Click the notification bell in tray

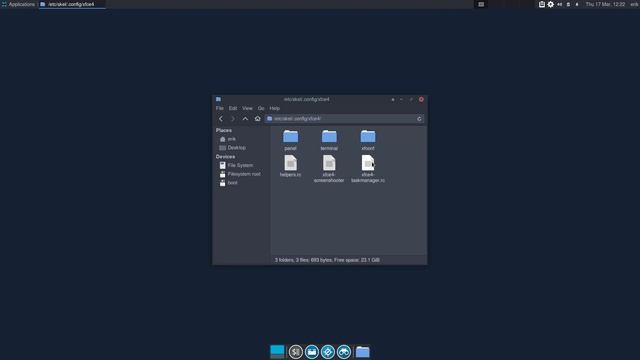[x=577, y=4]
